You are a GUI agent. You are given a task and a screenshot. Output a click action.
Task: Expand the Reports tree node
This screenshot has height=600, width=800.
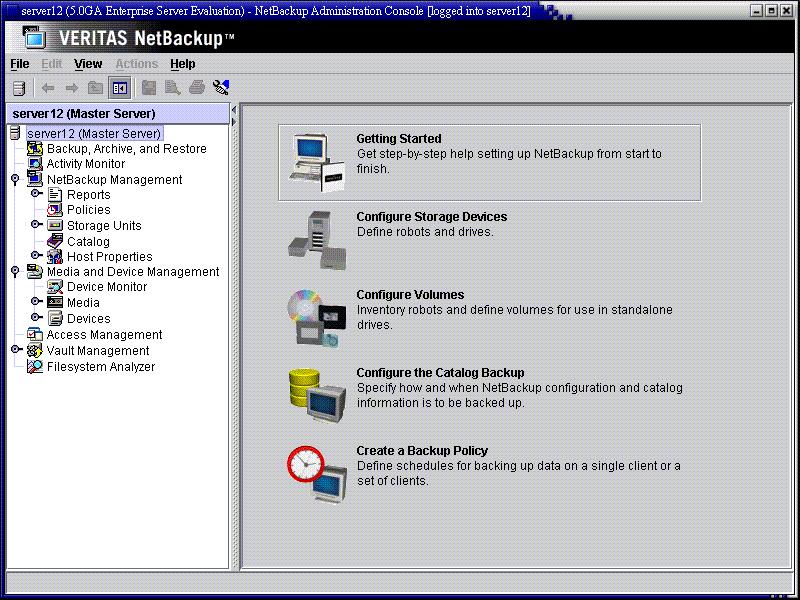click(36, 194)
